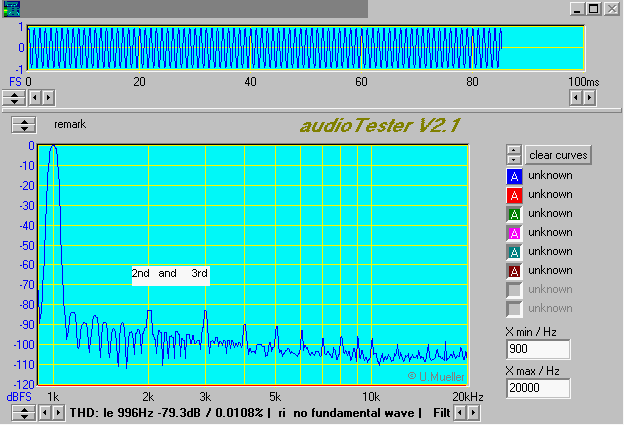Click the audioTester app icon in title bar
The height and width of the screenshot is (425, 624).
pos(11,8)
